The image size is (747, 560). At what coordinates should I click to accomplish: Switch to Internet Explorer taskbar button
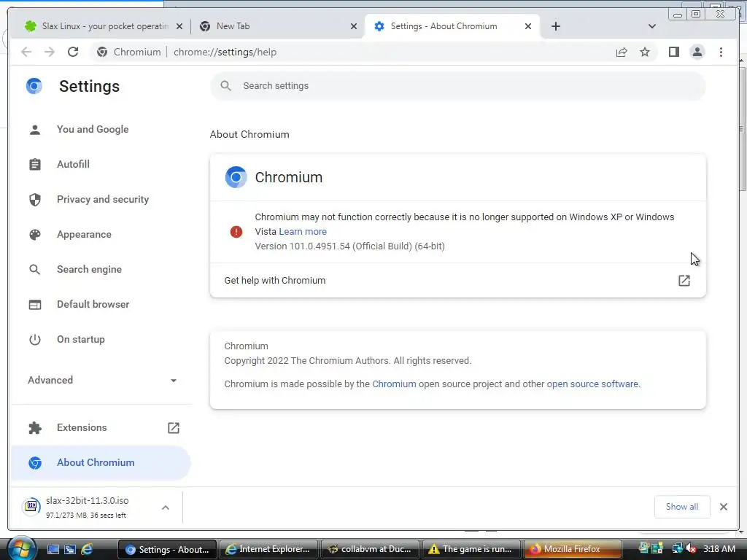pyautogui.click(x=268, y=549)
